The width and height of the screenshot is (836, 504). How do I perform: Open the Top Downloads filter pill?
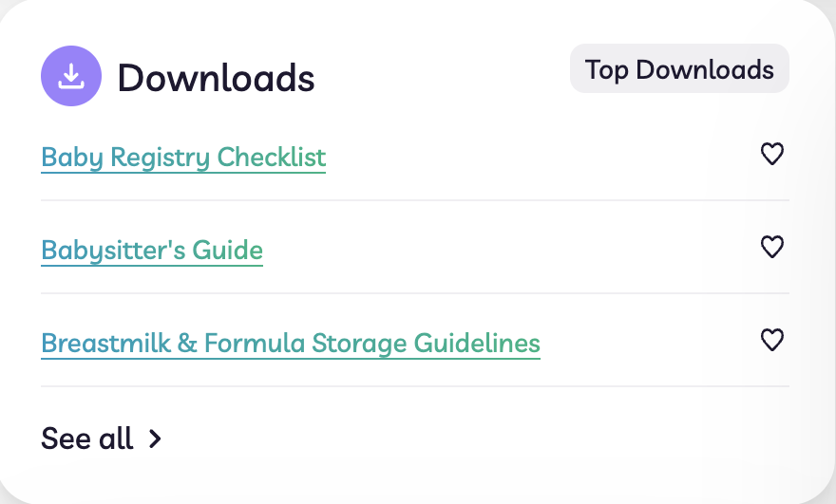pos(679,68)
